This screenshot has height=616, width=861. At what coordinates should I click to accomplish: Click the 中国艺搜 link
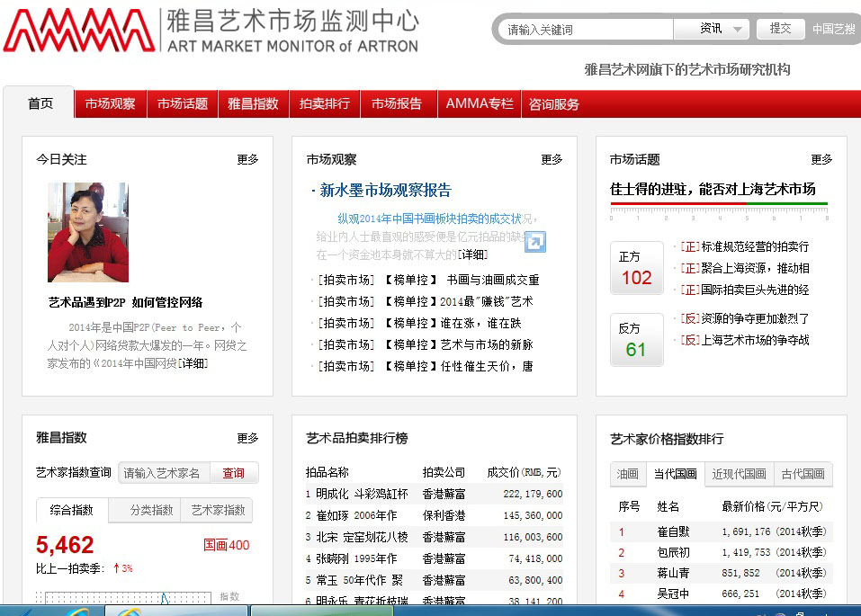[x=833, y=29]
